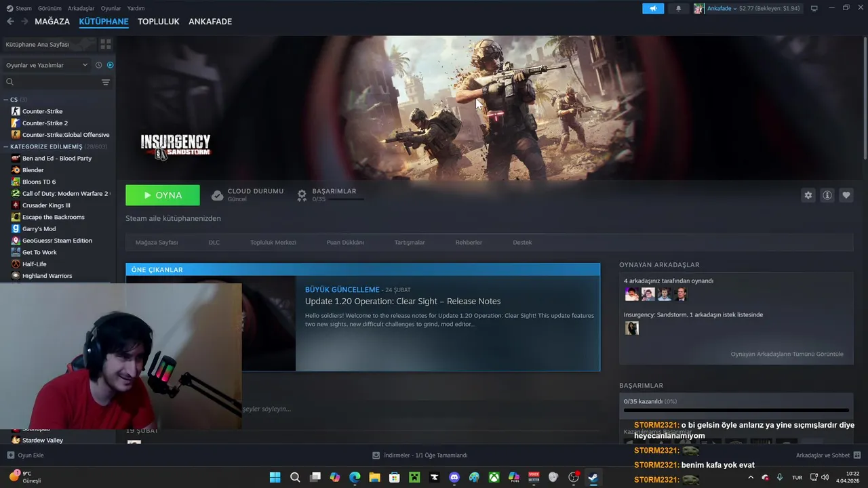868x488 pixels.
Task: Open Kütüphane Ana Sayfası
Action: pos(37,44)
